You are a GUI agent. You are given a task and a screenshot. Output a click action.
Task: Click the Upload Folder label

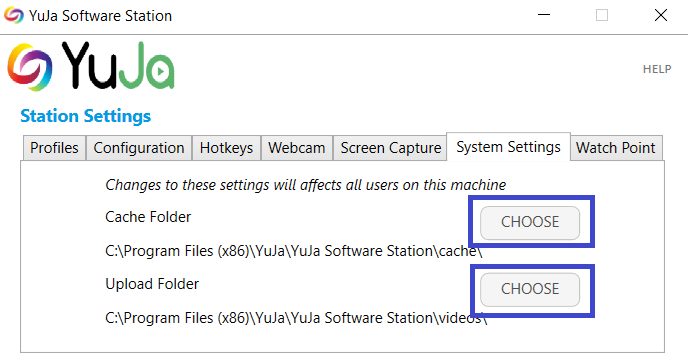[x=152, y=284]
